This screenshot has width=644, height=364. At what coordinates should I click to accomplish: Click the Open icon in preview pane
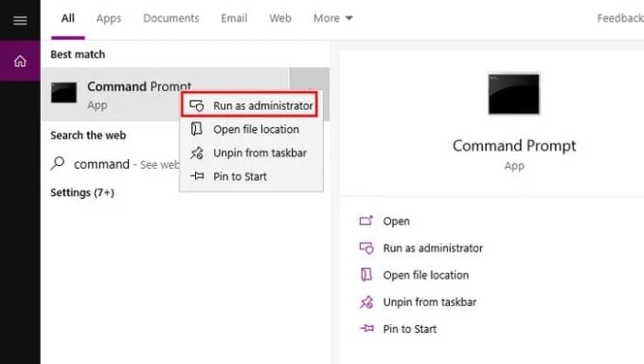tap(366, 221)
